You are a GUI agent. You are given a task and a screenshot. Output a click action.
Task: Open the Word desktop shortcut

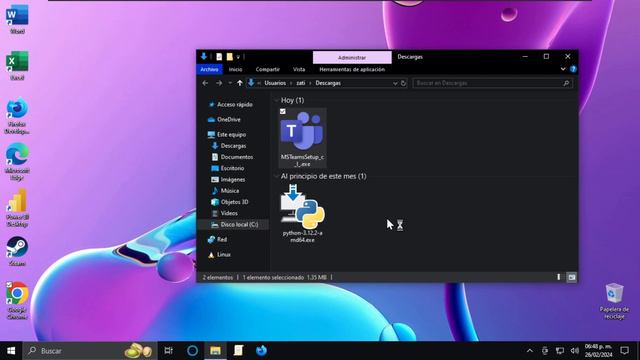coord(17,19)
